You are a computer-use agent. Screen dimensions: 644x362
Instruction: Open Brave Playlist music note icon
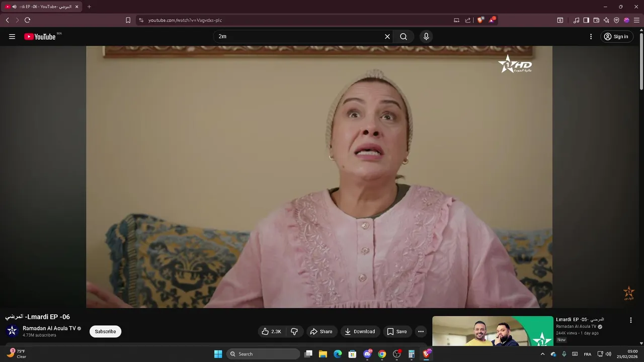coord(576,20)
